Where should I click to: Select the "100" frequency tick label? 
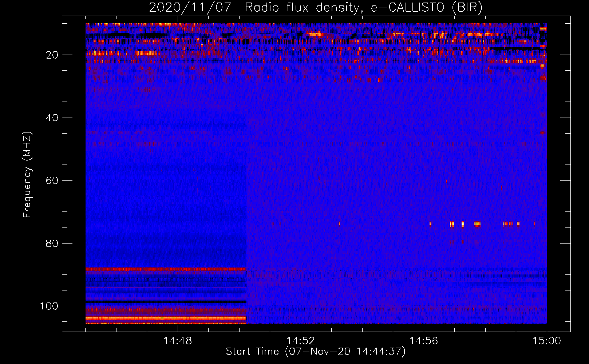(49, 306)
